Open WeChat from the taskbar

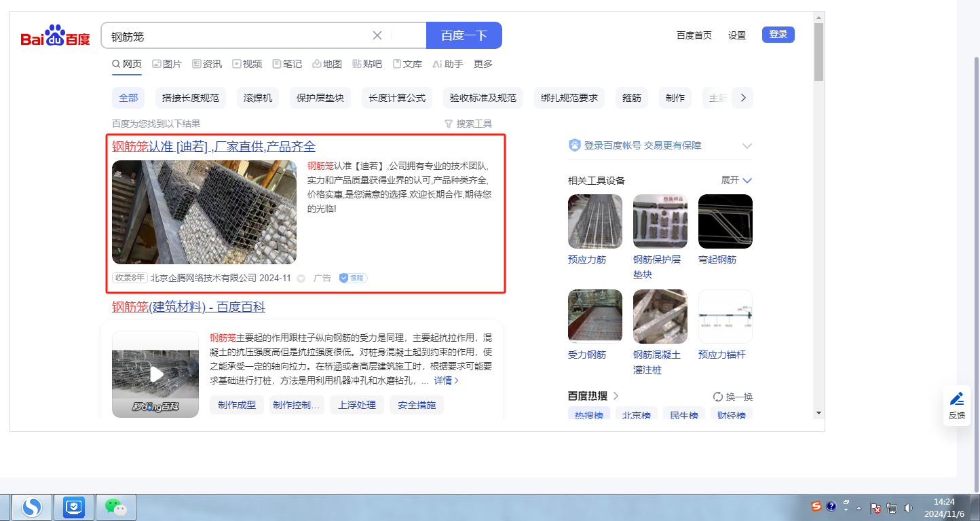click(115, 507)
